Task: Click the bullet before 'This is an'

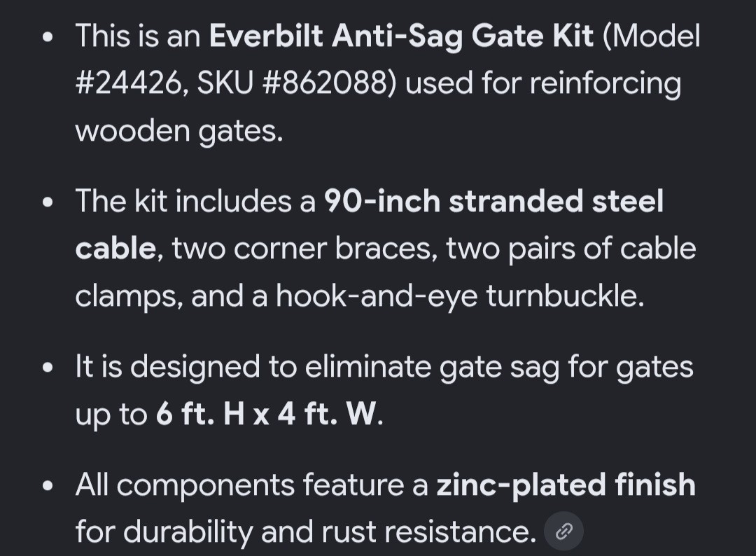Action: [48, 37]
